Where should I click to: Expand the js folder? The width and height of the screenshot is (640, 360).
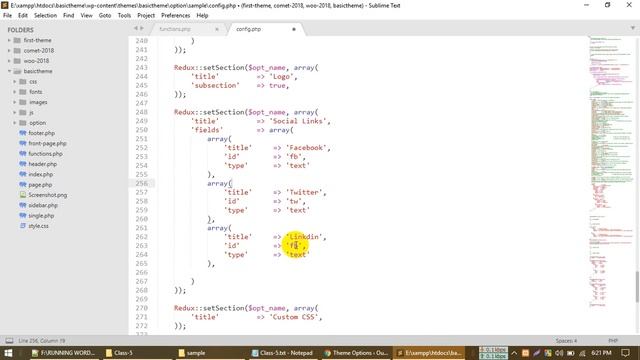pyautogui.click(x=15, y=112)
